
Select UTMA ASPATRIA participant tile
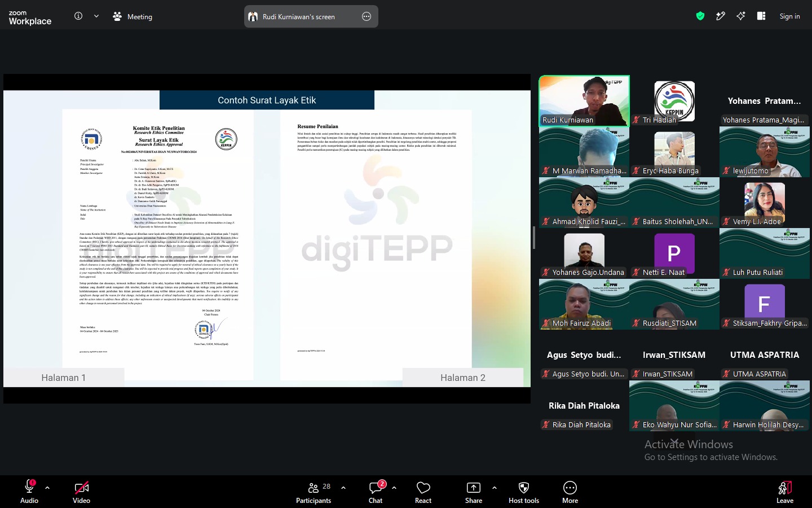(x=765, y=355)
